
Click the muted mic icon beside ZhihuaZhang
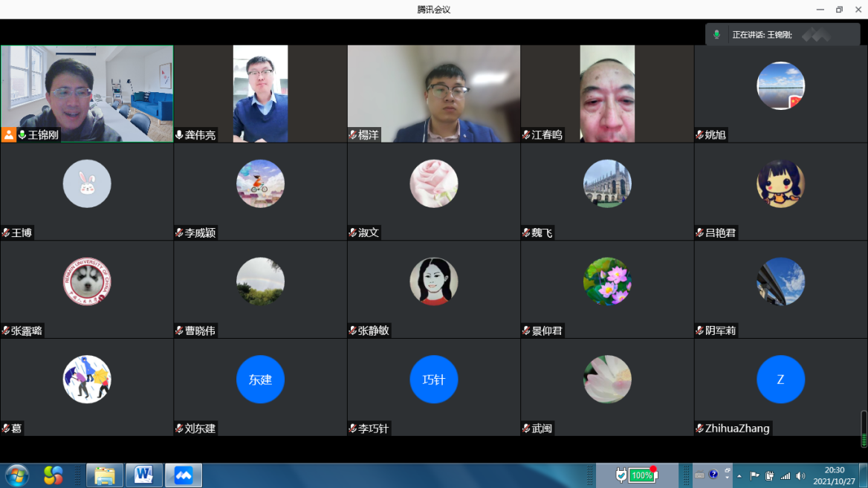tap(700, 429)
